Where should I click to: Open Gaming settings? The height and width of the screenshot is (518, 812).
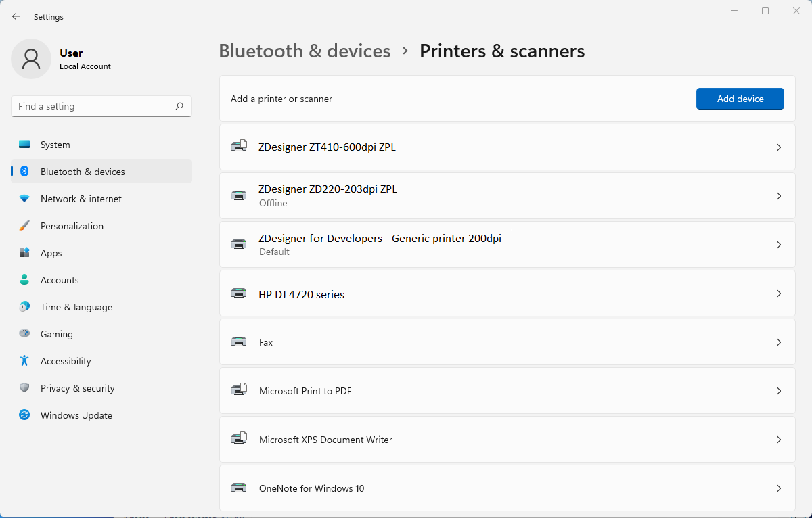click(101, 334)
